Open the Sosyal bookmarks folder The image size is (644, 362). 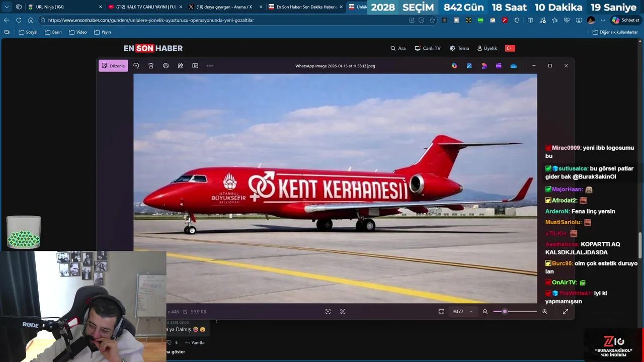[28, 32]
